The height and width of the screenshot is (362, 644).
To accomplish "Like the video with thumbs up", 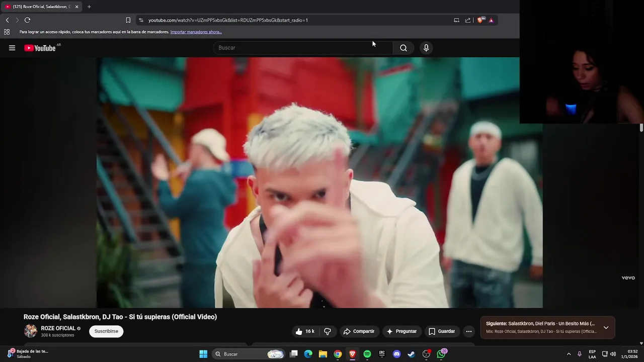I will [x=305, y=331].
